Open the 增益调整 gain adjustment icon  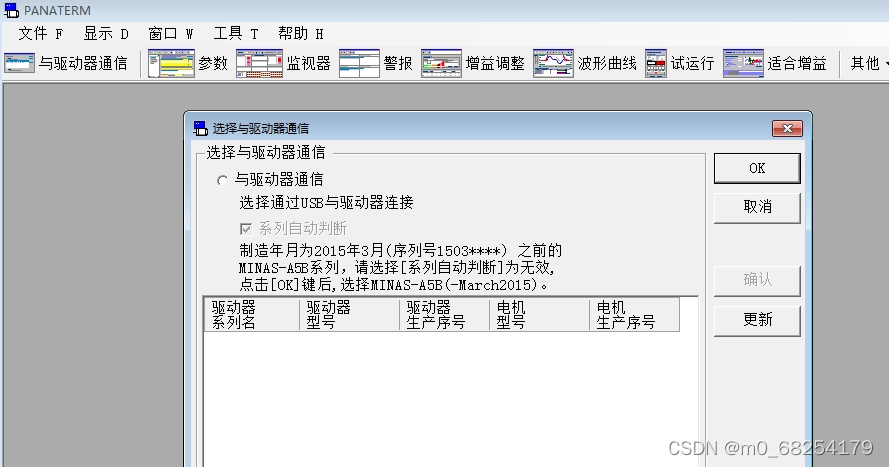tap(442, 63)
